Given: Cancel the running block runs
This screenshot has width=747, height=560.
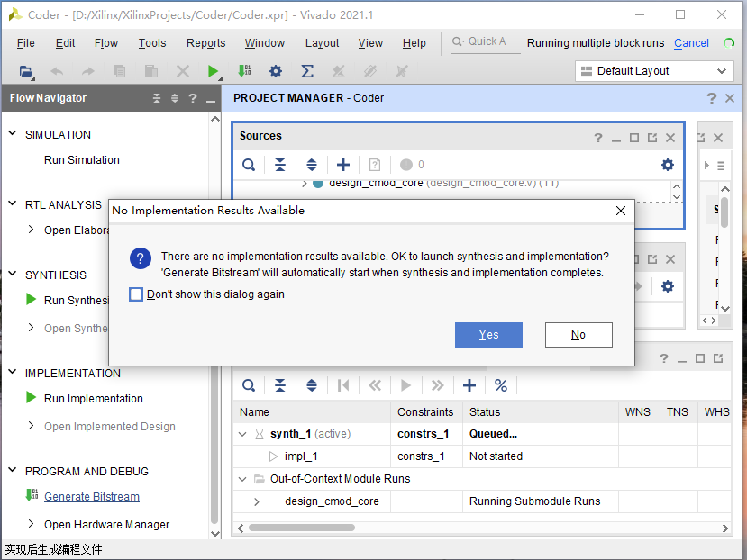Looking at the screenshot, I should click(x=691, y=43).
